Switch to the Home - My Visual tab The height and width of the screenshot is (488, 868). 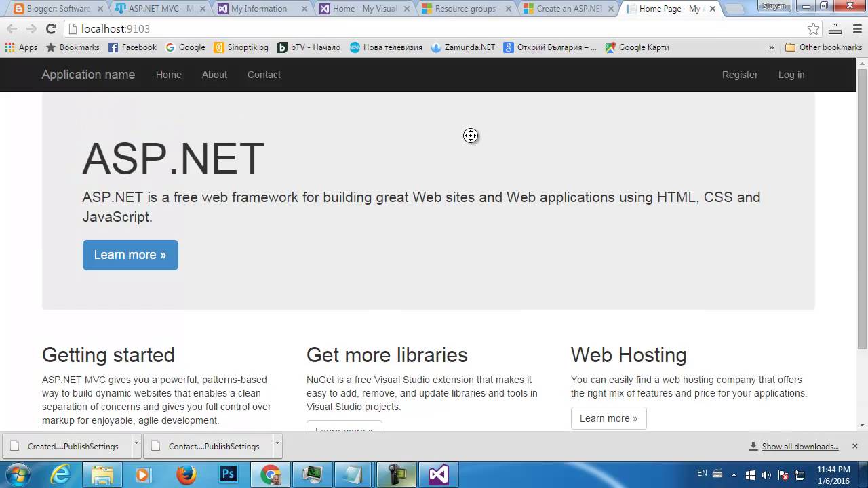point(363,9)
